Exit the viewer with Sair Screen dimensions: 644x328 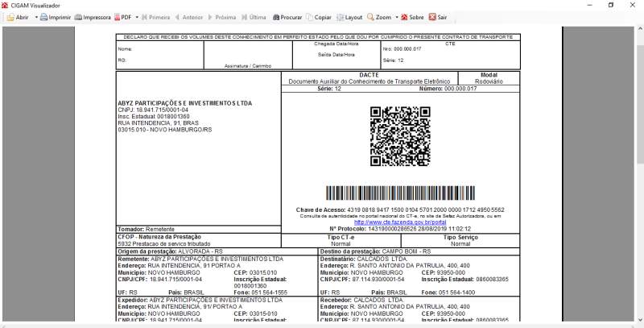(x=438, y=17)
